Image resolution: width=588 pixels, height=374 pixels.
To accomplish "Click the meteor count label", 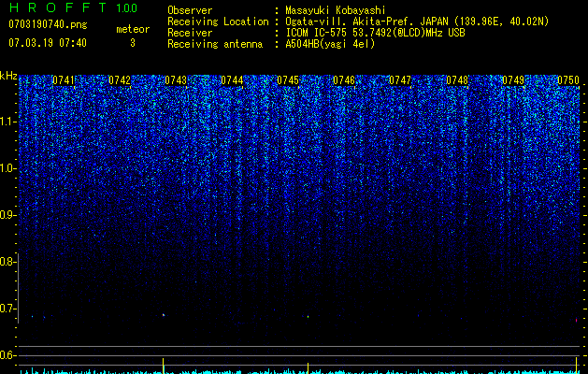I will pos(133,29).
